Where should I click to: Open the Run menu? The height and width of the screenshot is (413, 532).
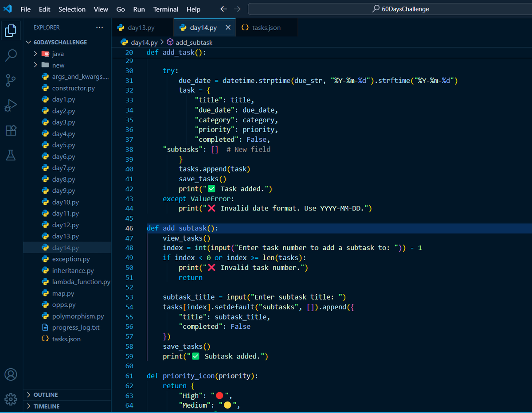(139, 9)
